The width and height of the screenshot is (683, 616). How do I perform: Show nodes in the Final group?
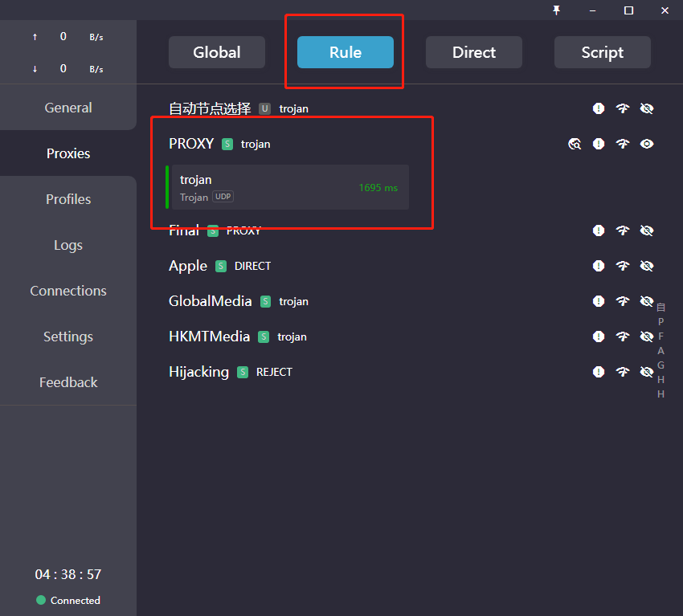647,230
